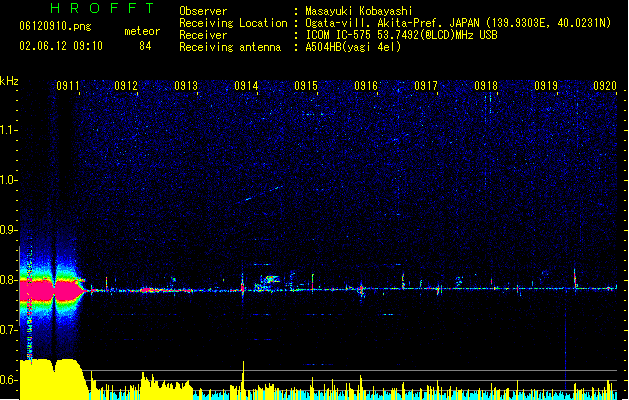The height and width of the screenshot is (400, 629).
Task: Click the HROFFT title text
Action: point(102,8)
